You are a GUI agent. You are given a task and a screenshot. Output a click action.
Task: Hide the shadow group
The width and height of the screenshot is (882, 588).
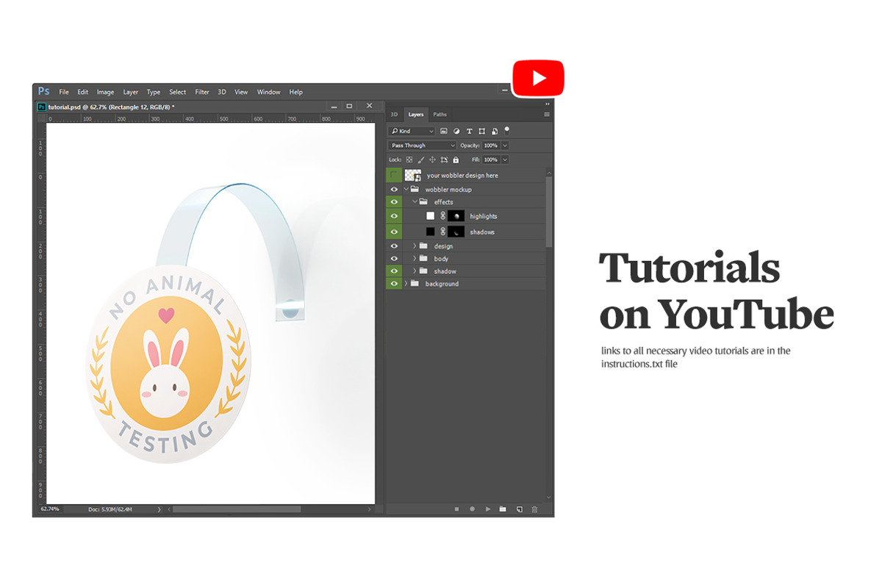coord(394,271)
